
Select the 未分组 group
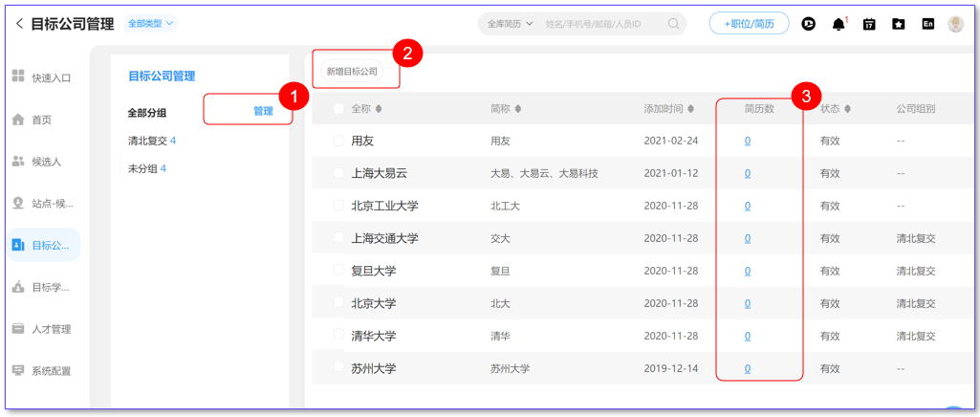[x=147, y=168]
